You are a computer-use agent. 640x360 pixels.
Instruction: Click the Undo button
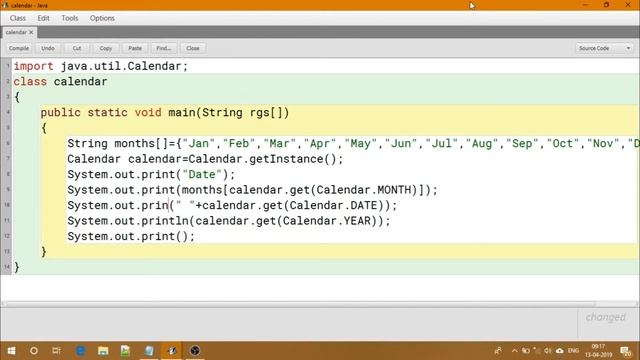tap(48, 48)
